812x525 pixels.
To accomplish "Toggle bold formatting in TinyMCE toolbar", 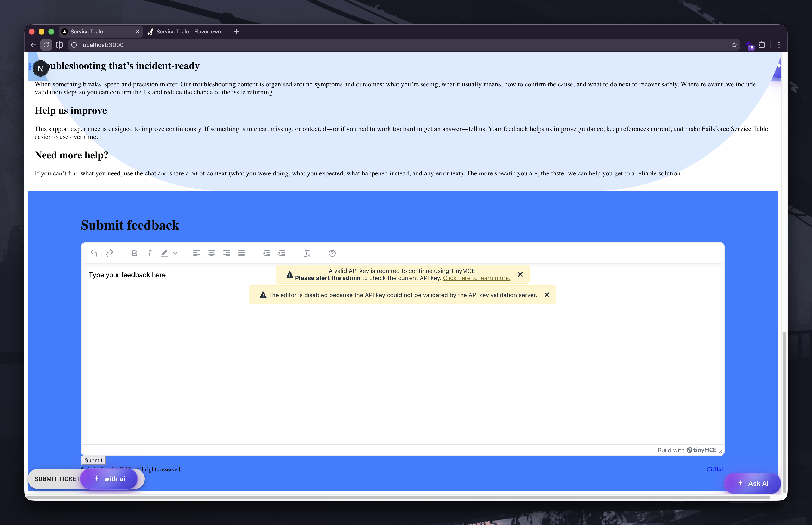I will 134,253.
